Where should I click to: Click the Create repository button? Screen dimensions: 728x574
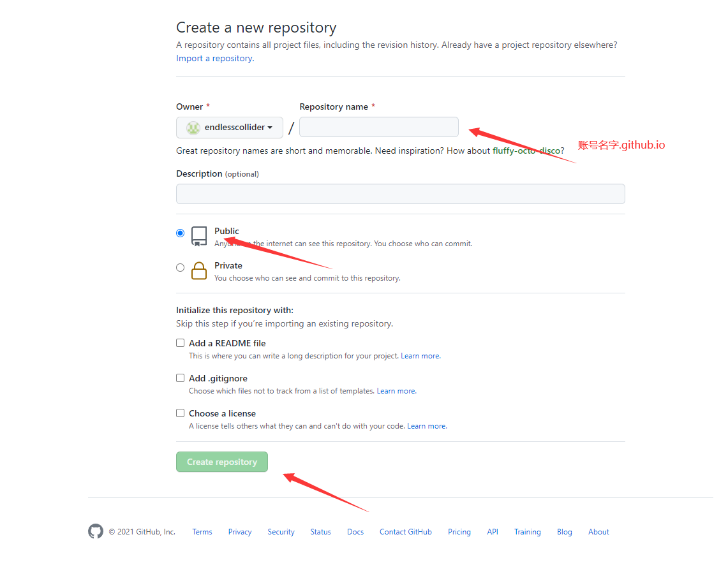[x=222, y=462]
